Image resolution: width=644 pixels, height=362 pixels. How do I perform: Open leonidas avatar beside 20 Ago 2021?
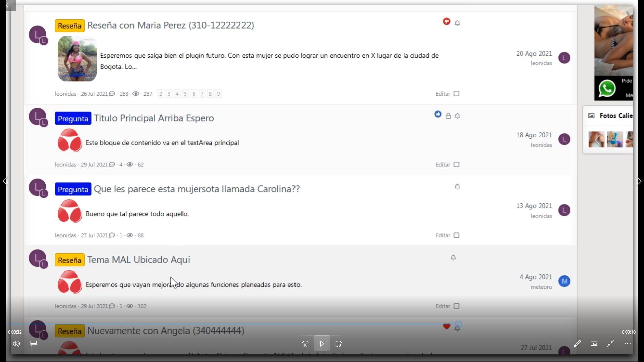565,58
